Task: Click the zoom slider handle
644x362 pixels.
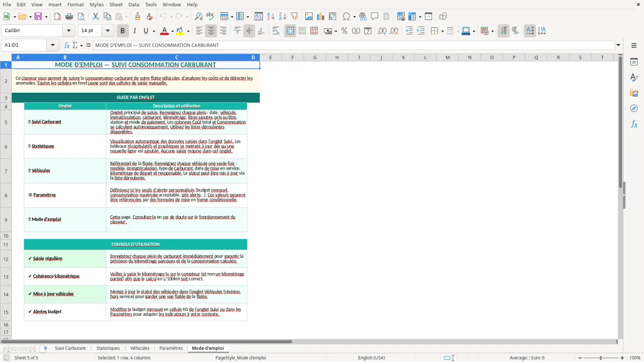Action: point(601,358)
